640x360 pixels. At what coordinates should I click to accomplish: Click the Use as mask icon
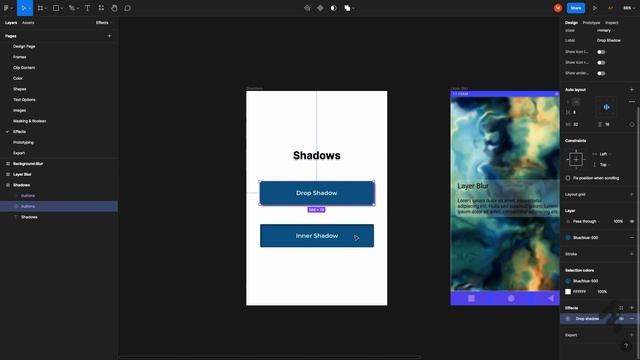tap(333, 8)
